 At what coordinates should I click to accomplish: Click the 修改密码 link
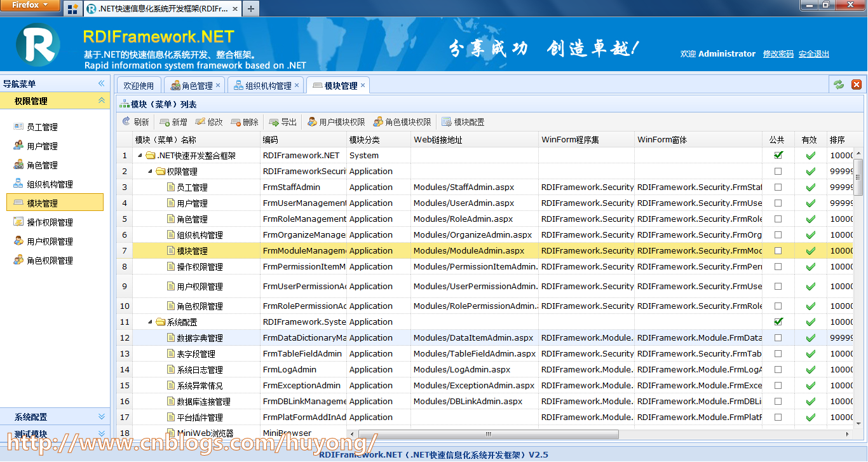click(x=778, y=54)
